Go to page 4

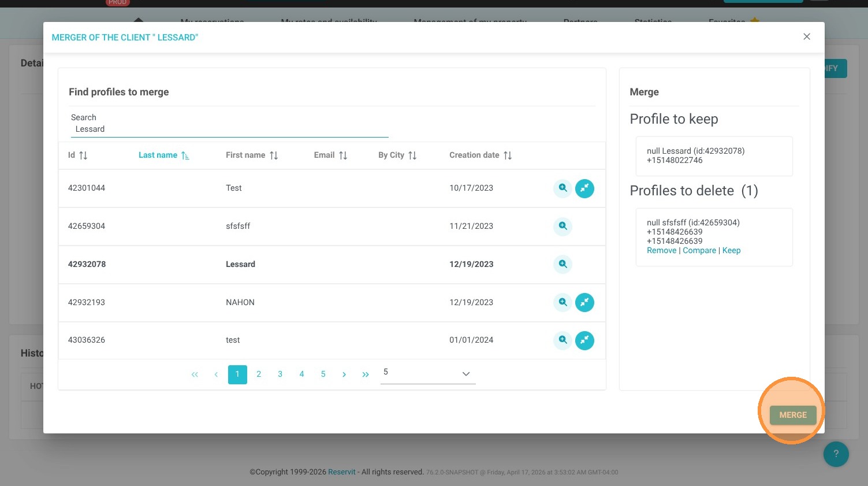coord(301,374)
